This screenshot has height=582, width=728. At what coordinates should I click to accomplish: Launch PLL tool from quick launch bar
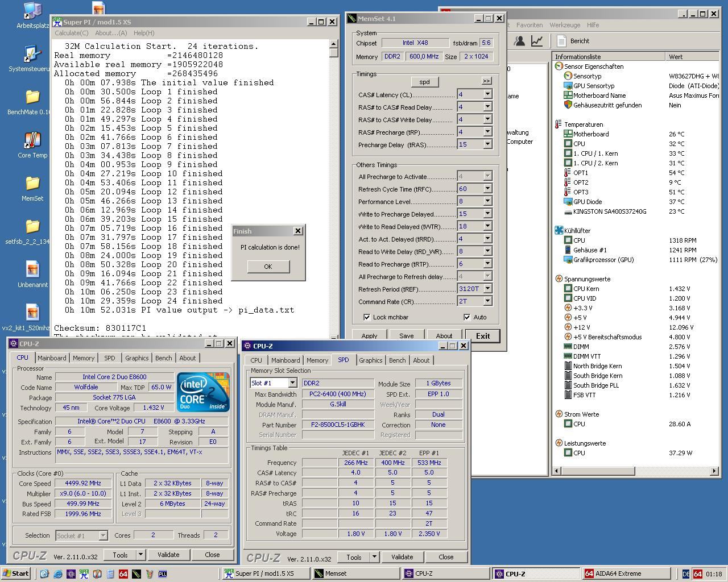[162, 574]
